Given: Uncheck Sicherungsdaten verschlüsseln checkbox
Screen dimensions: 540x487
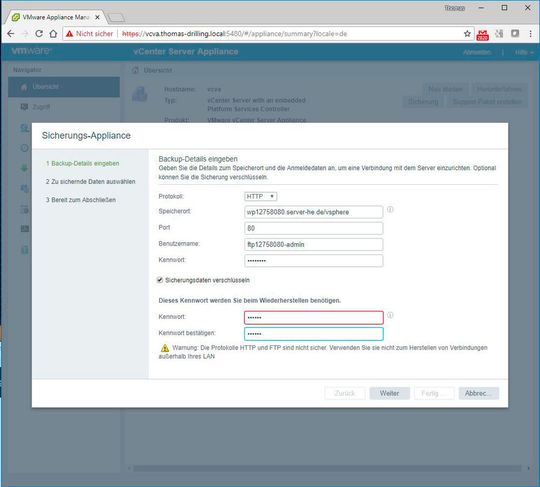Looking at the screenshot, I should [160, 280].
